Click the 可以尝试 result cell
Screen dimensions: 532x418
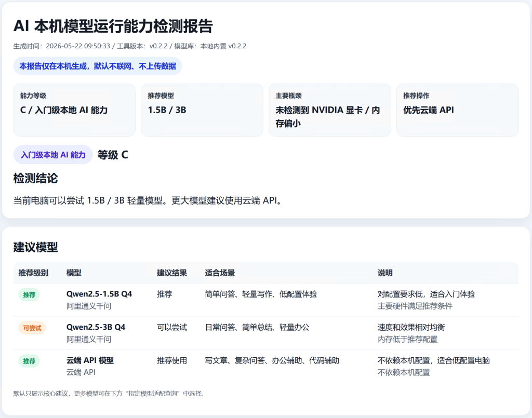pyautogui.click(x=171, y=327)
